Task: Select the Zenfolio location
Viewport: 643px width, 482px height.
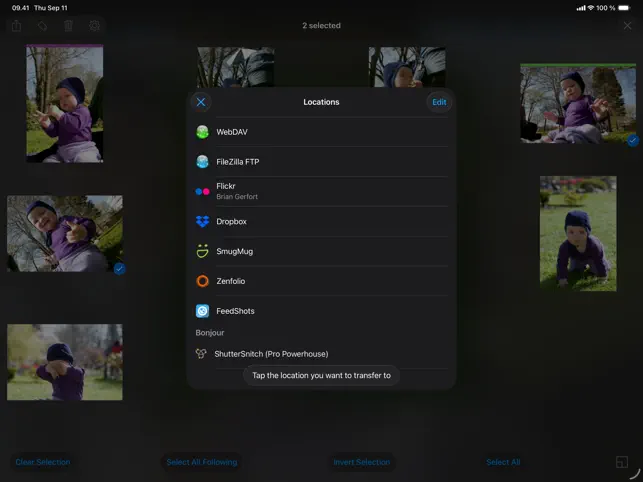Action: (322, 281)
